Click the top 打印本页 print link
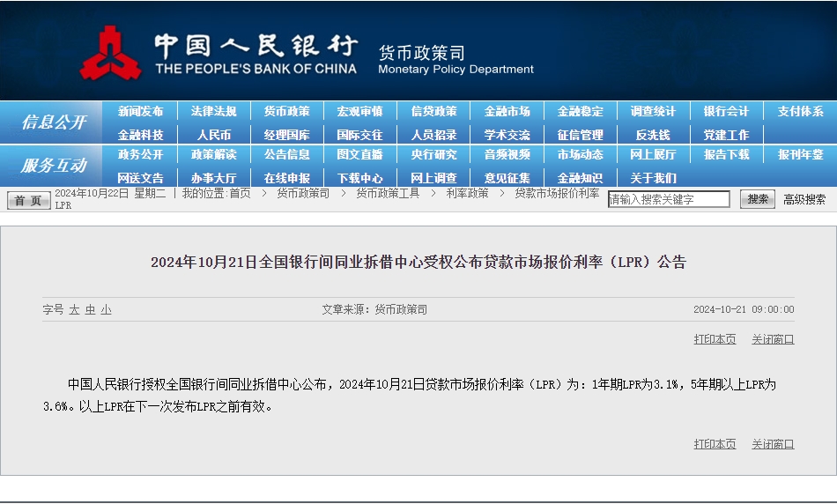 [x=715, y=339]
